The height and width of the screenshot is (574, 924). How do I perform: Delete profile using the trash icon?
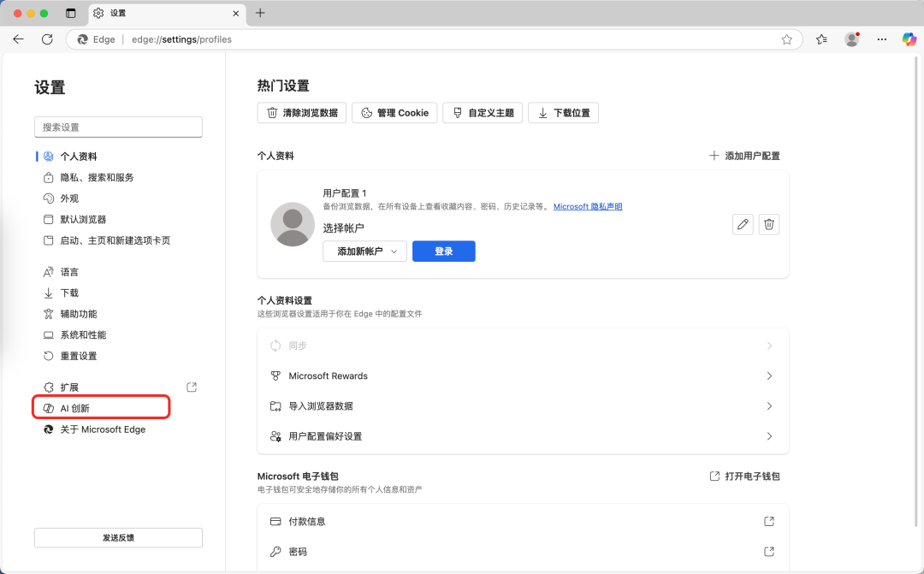point(769,224)
